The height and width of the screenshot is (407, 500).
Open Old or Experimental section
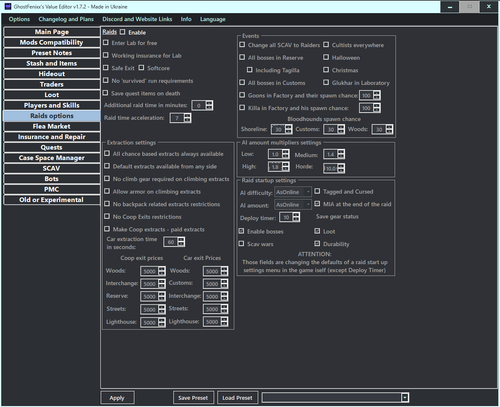[52, 200]
